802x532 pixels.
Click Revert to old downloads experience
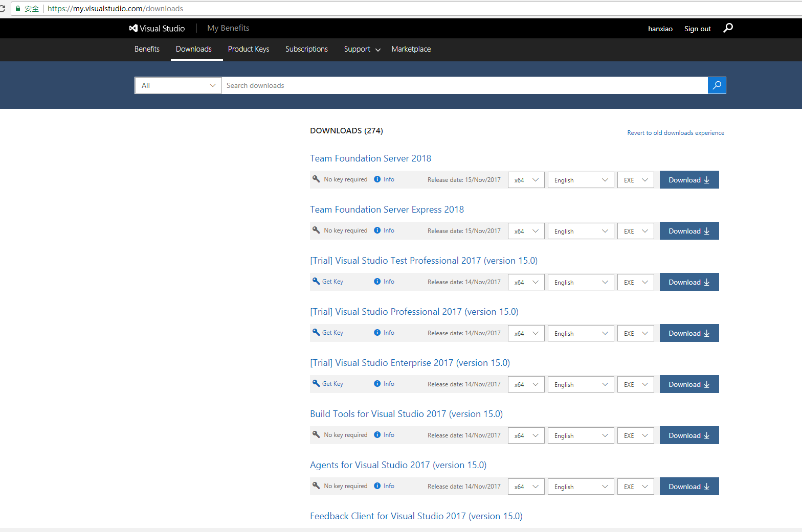tap(676, 133)
